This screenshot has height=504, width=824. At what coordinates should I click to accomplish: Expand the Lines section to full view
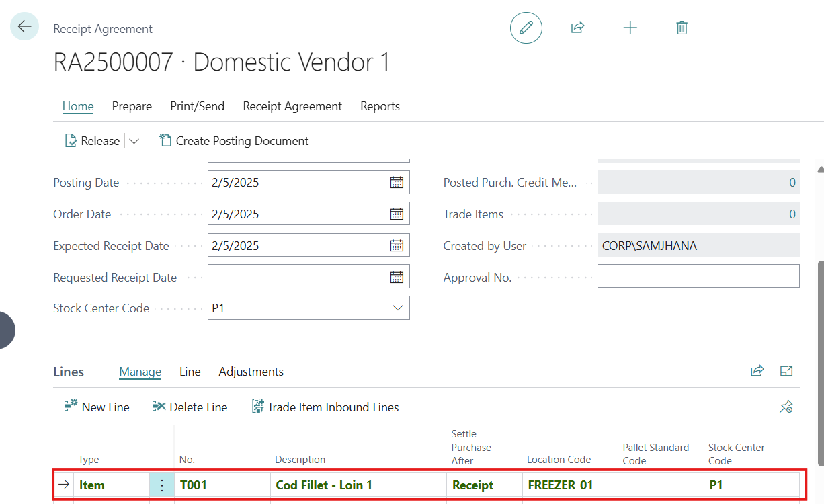point(786,371)
